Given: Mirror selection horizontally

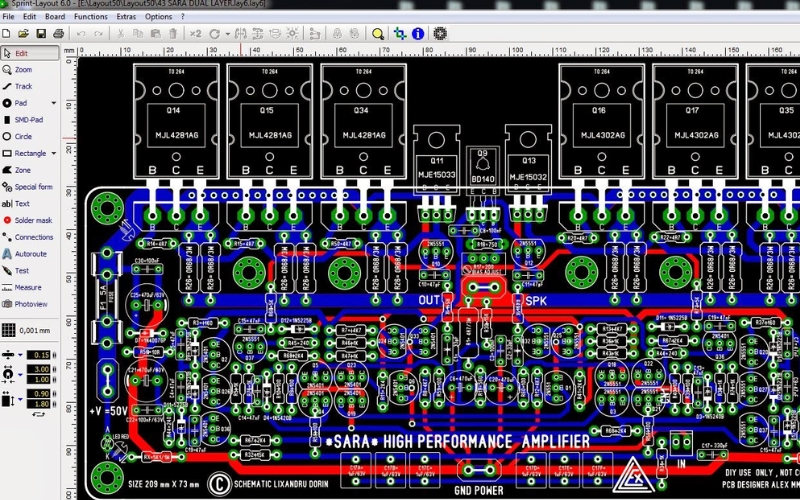Looking at the screenshot, I should (240, 34).
